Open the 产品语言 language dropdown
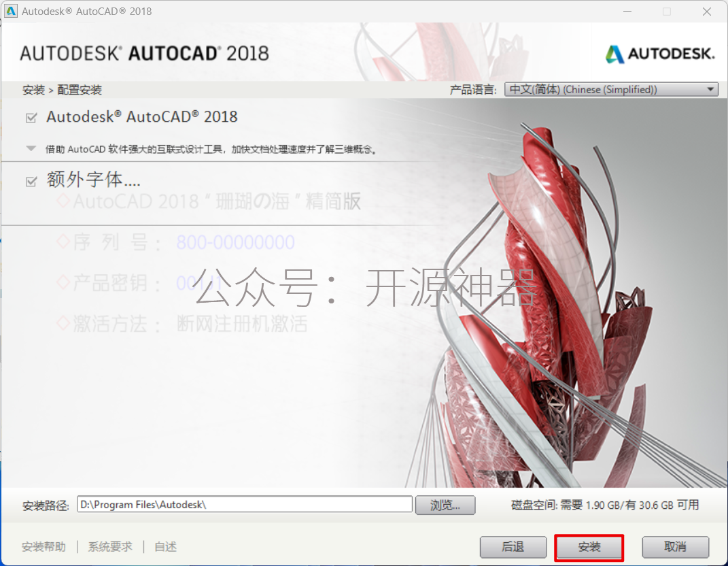 [611, 89]
